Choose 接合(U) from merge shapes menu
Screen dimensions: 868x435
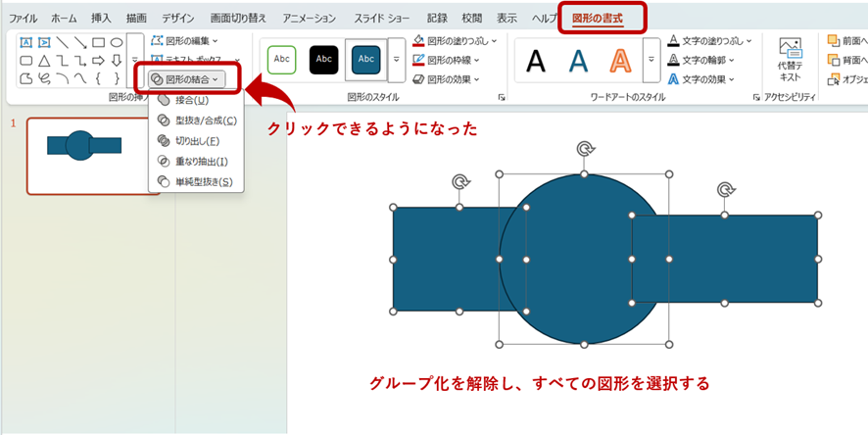[190, 100]
